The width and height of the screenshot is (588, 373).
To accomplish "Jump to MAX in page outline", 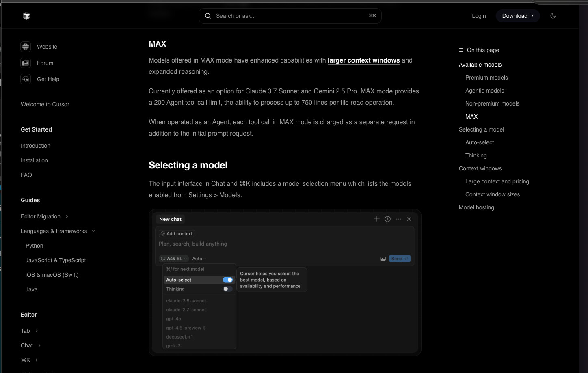I will tap(471, 116).
